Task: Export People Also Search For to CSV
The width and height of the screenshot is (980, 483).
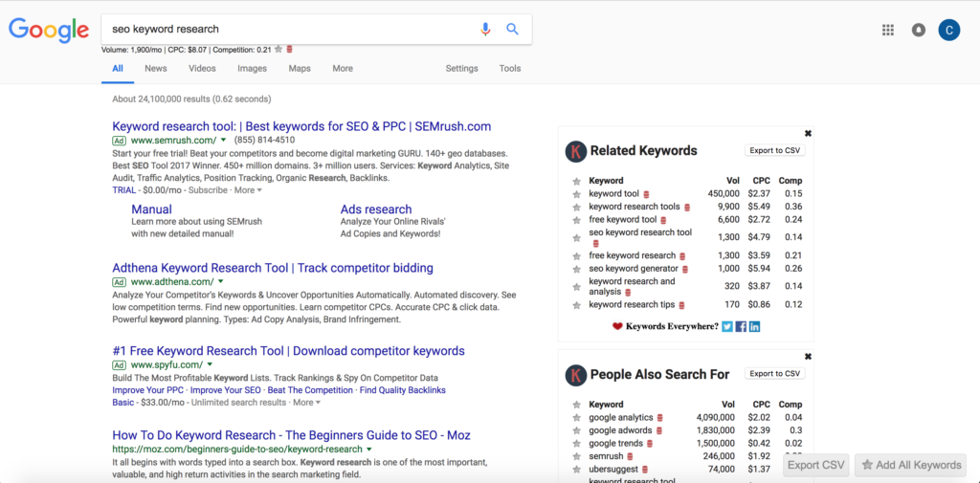Action: pos(775,374)
